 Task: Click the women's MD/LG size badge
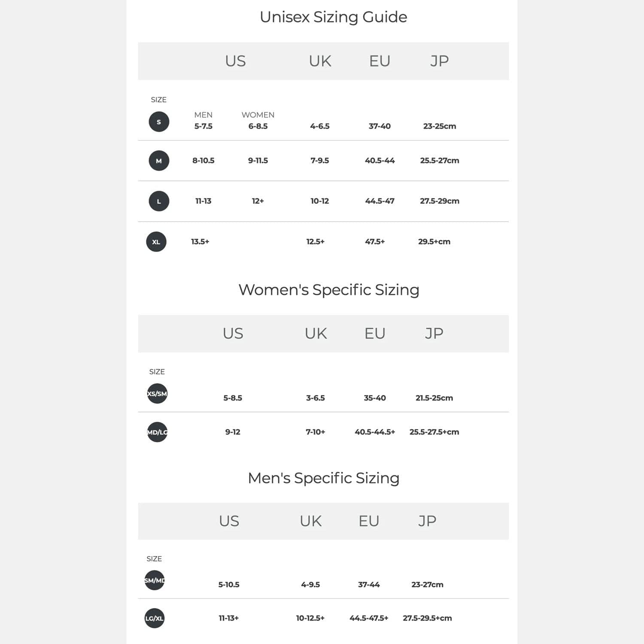pyautogui.click(x=157, y=432)
